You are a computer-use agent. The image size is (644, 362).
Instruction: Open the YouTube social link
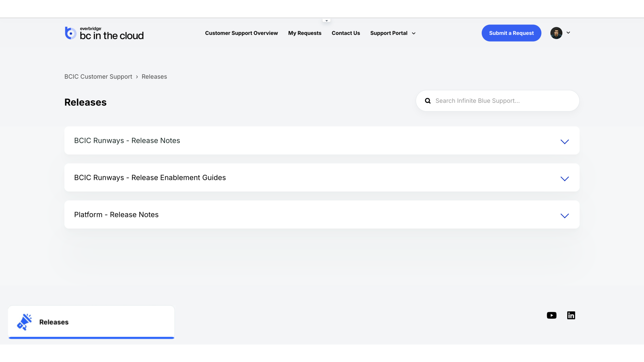click(551, 315)
